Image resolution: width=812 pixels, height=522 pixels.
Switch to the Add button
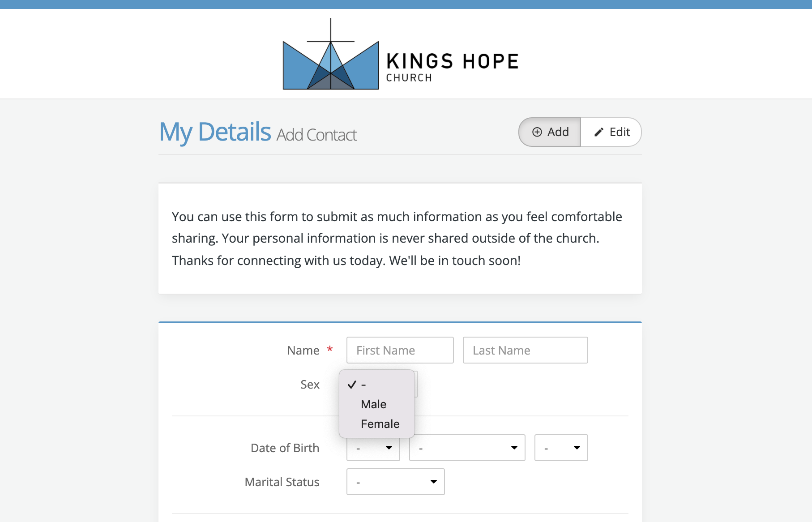550,132
